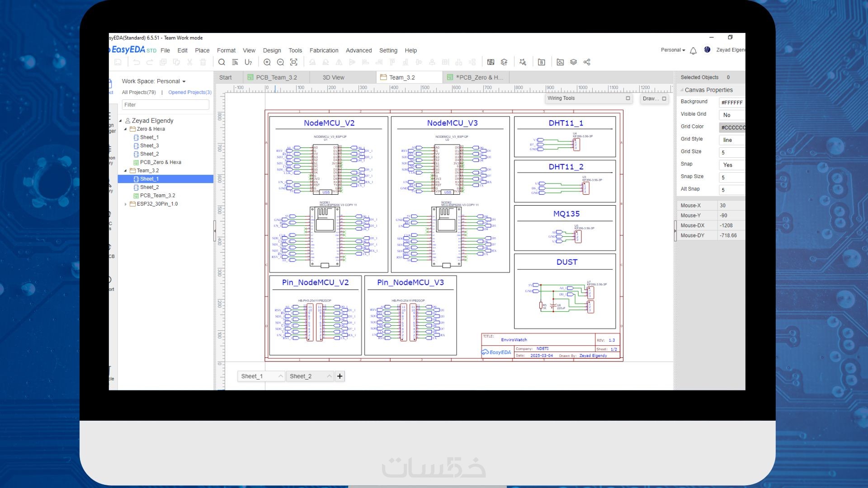The image size is (868, 488).
Task: Click the BOM export icon
Action: (542, 62)
